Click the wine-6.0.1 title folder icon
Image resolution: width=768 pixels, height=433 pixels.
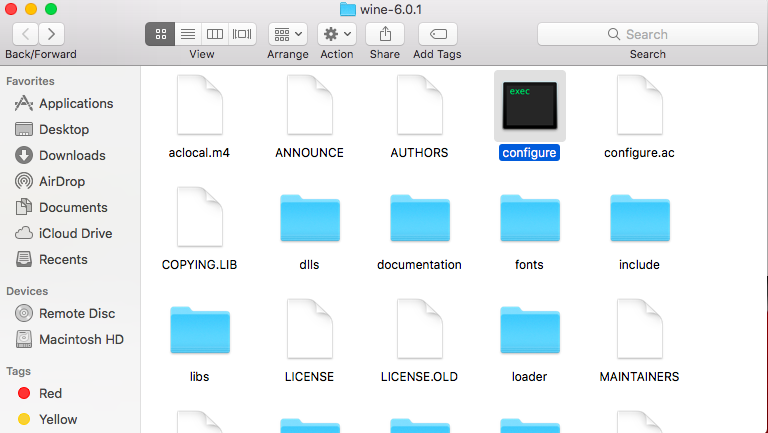point(348,9)
